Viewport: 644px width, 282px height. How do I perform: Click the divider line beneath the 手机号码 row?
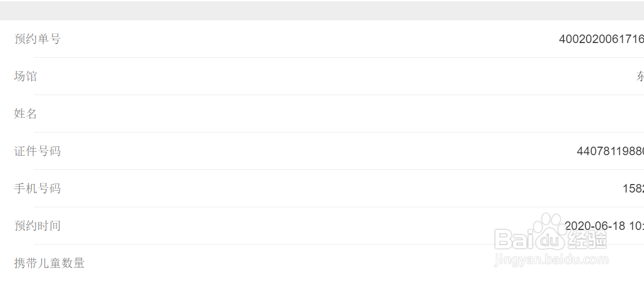tap(338, 207)
